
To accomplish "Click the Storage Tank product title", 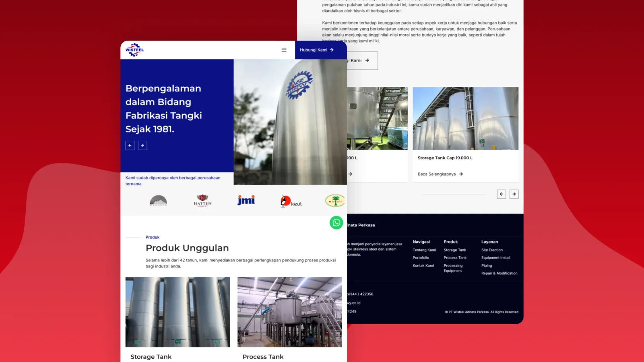I will coord(151,357).
